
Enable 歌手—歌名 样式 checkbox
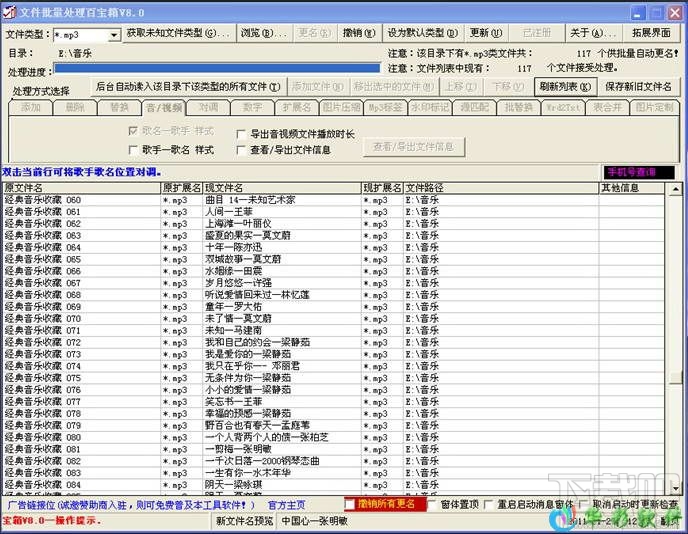[133, 150]
